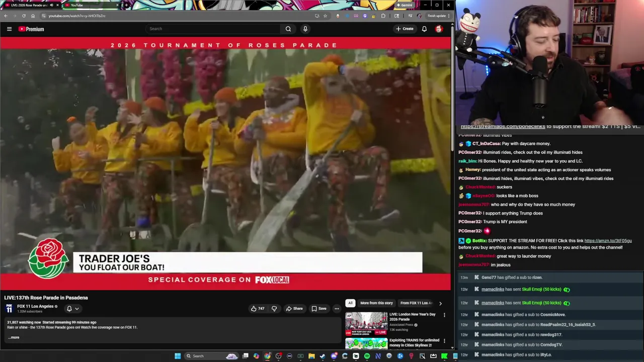The width and height of the screenshot is (644, 362).
Task: Open options for Cities Skylines 2 recommendation
Action: [444, 341]
